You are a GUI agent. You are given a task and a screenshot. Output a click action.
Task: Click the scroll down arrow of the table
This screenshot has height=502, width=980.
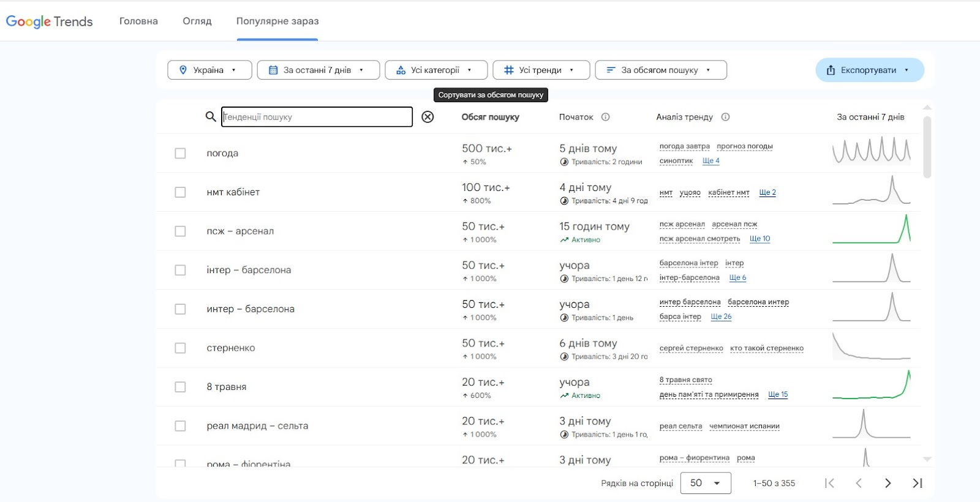(927, 459)
